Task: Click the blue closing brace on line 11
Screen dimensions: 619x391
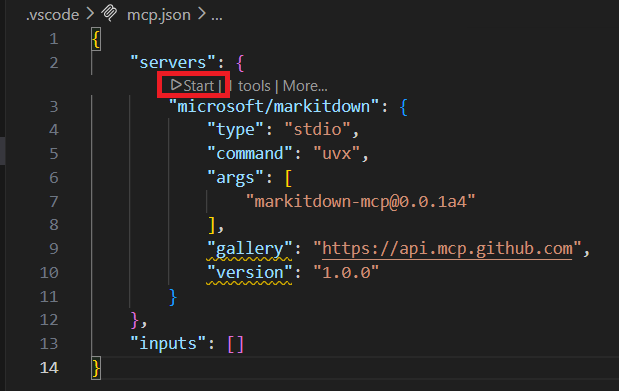Action: pos(173,297)
